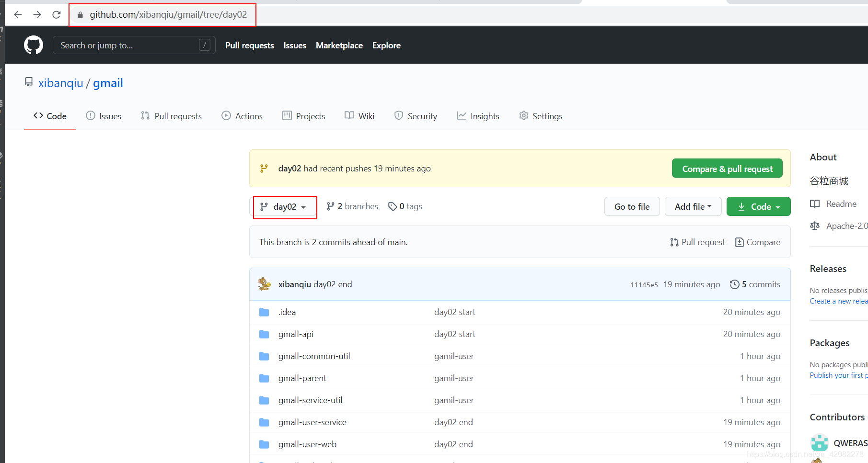Open the xibanqiu owner link
The height and width of the screenshot is (463, 868).
[61, 83]
